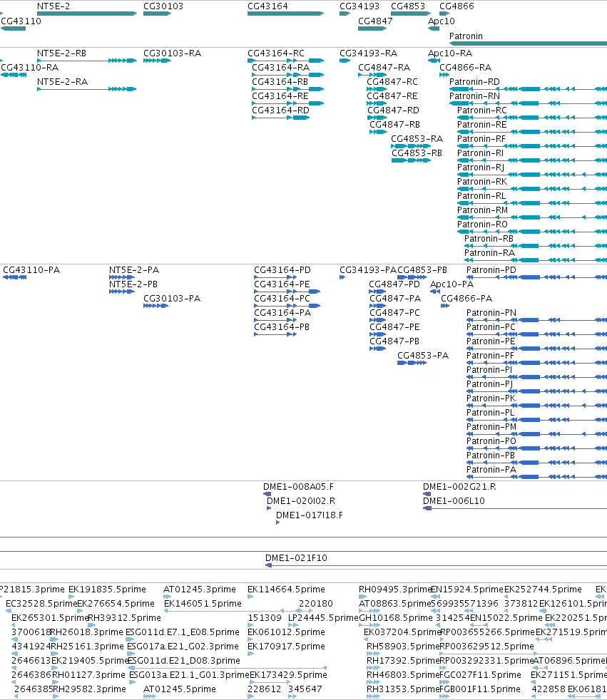Click EST EK191835.5prime label
607x700 pixels.
(x=107, y=590)
